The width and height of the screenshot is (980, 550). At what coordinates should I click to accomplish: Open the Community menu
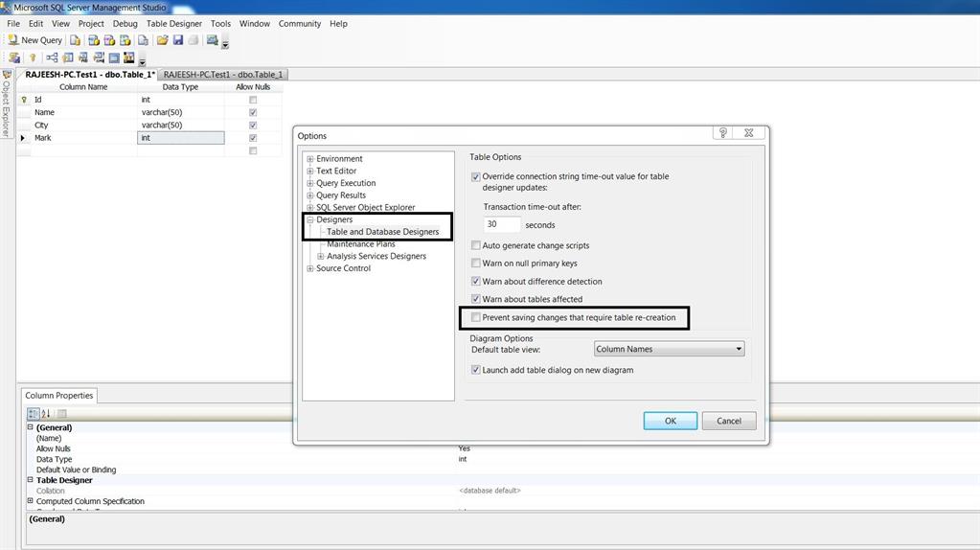pos(300,24)
